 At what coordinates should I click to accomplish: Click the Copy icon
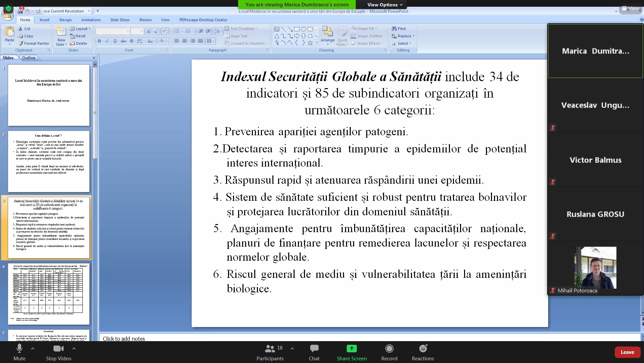(x=21, y=36)
